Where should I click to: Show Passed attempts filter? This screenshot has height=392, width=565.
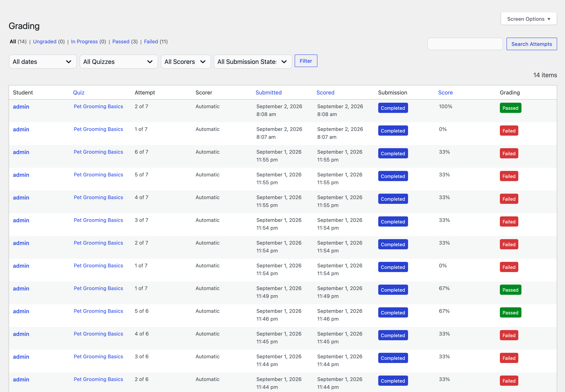[121, 42]
